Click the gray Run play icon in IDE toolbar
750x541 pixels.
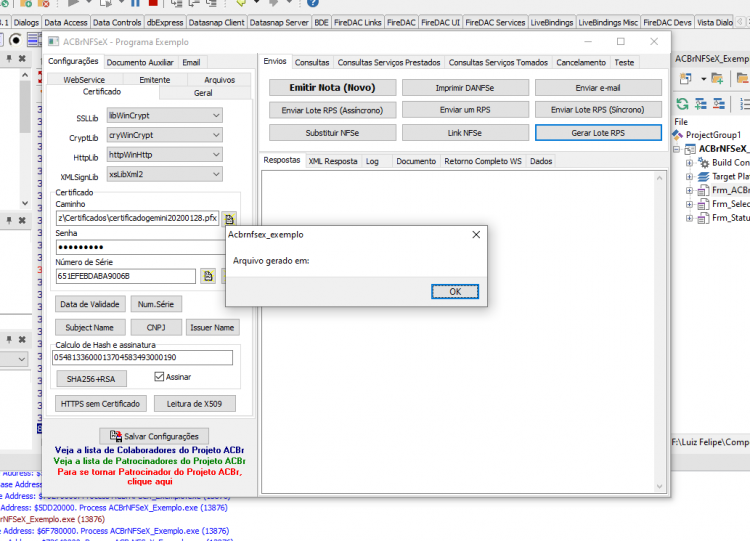73,3
